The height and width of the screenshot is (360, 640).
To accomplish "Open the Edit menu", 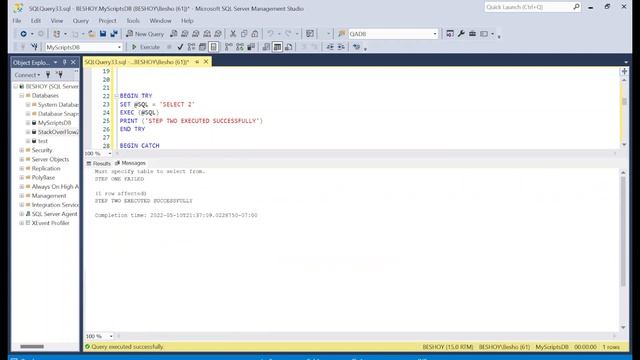I will (x=36, y=20).
